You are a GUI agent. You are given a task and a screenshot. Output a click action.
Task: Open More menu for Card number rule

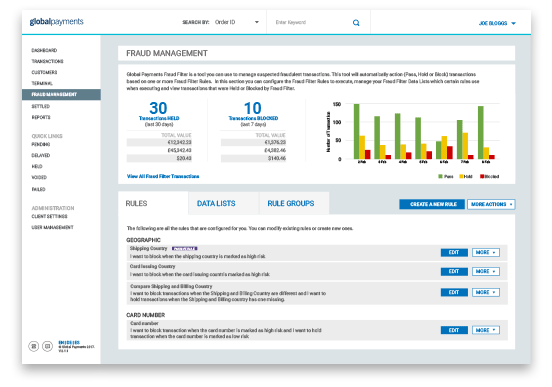click(x=485, y=330)
